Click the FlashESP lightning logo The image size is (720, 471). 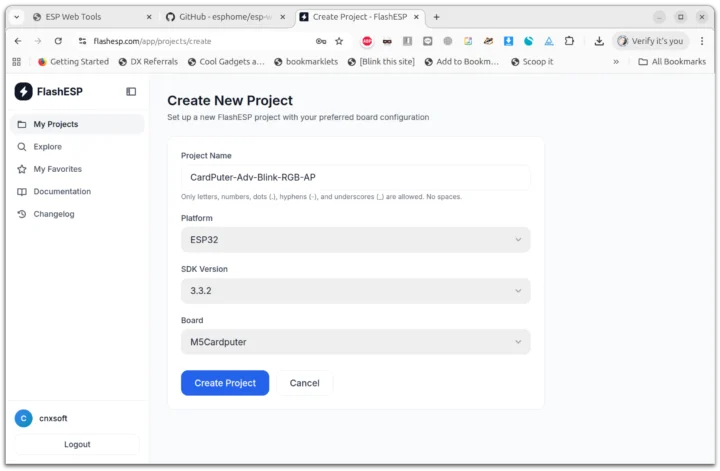[x=23, y=91]
